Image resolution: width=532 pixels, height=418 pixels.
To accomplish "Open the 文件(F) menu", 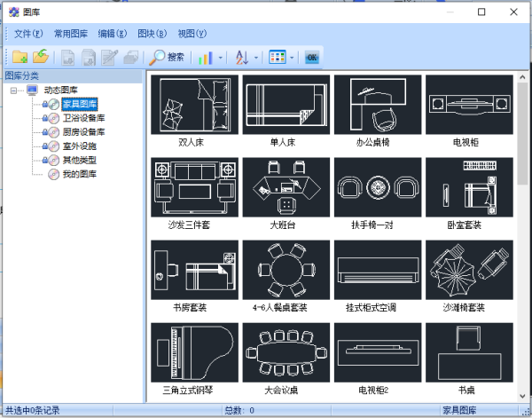I will pyautogui.click(x=28, y=34).
